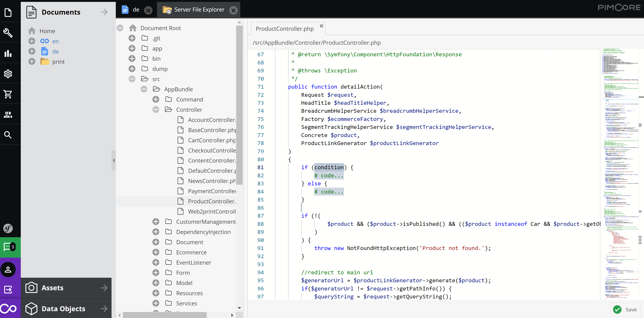Open the Reports statistics panel

tap(8, 53)
